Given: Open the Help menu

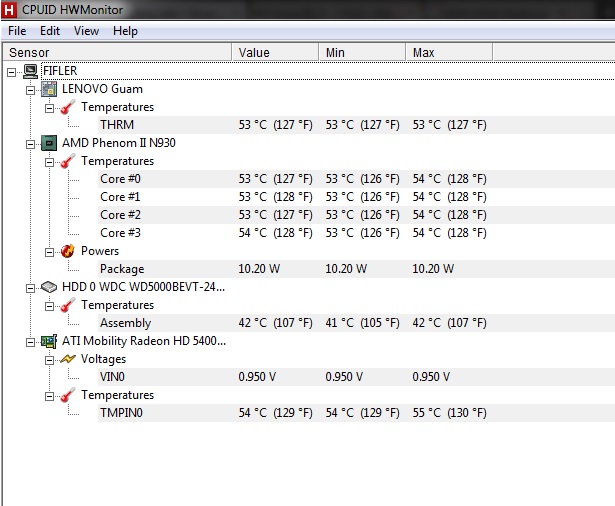Looking at the screenshot, I should point(125,31).
